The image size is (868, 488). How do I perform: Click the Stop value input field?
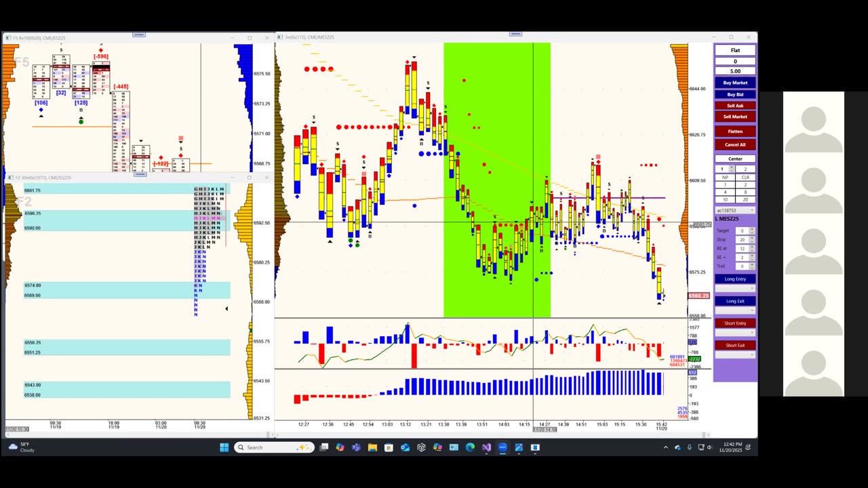742,239
